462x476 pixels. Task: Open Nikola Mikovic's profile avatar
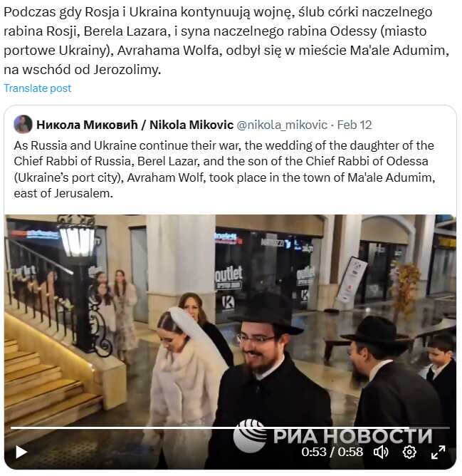click(23, 124)
